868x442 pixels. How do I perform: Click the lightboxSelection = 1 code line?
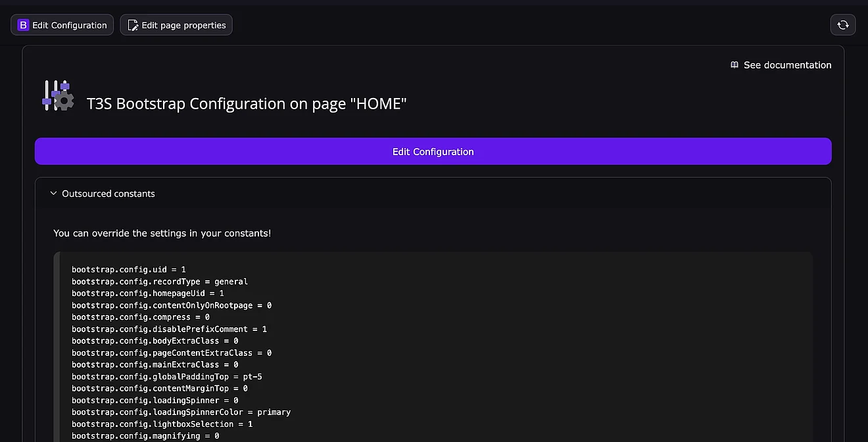[162, 424]
